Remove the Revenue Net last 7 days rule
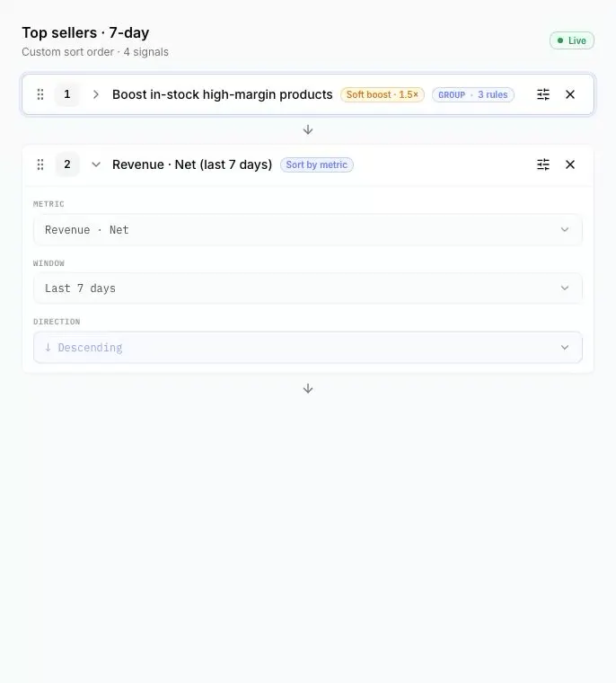 point(570,164)
